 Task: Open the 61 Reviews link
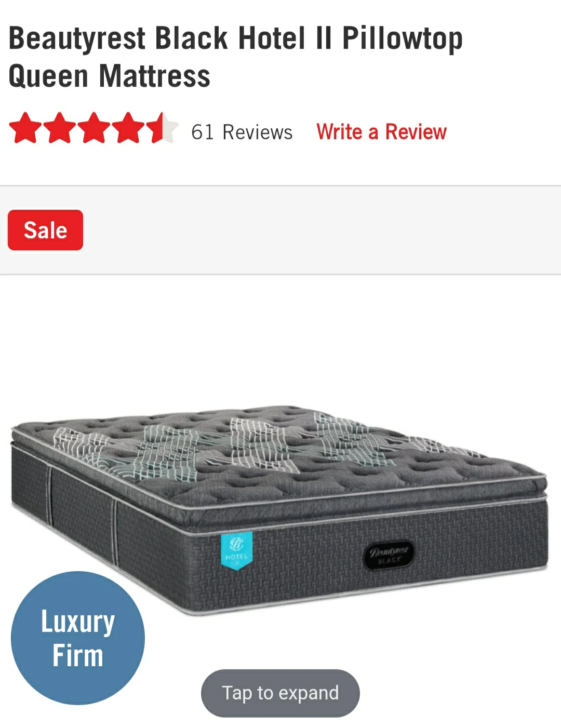pyautogui.click(x=242, y=132)
